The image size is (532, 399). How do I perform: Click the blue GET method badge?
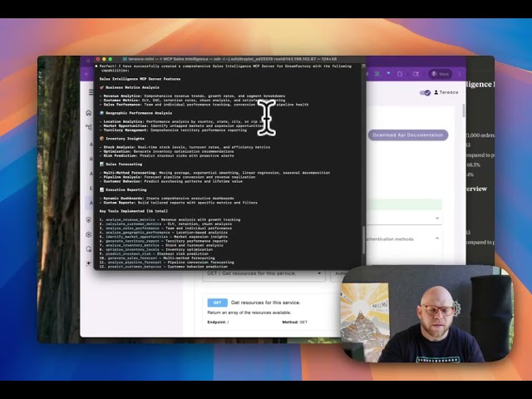click(217, 303)
